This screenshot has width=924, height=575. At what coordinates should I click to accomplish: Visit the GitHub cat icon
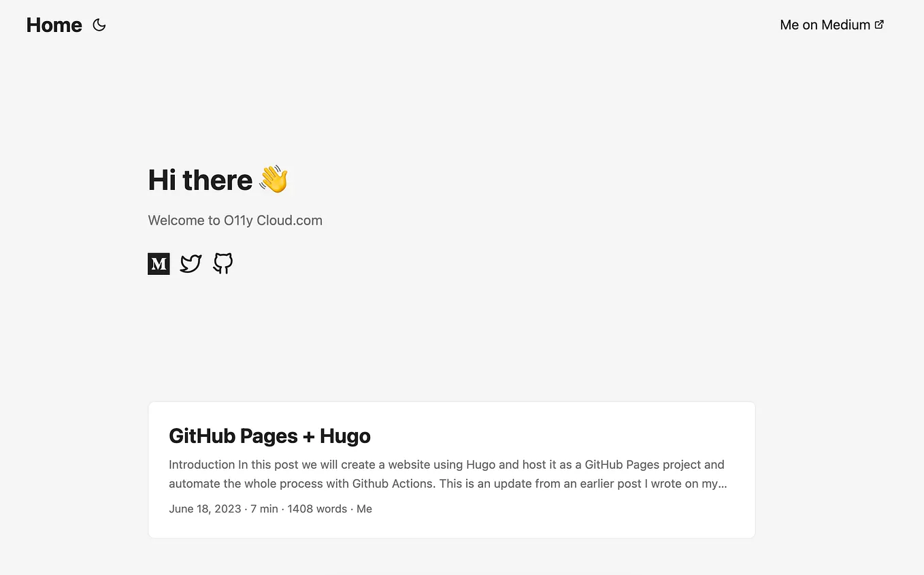click(x=222, y=263)
